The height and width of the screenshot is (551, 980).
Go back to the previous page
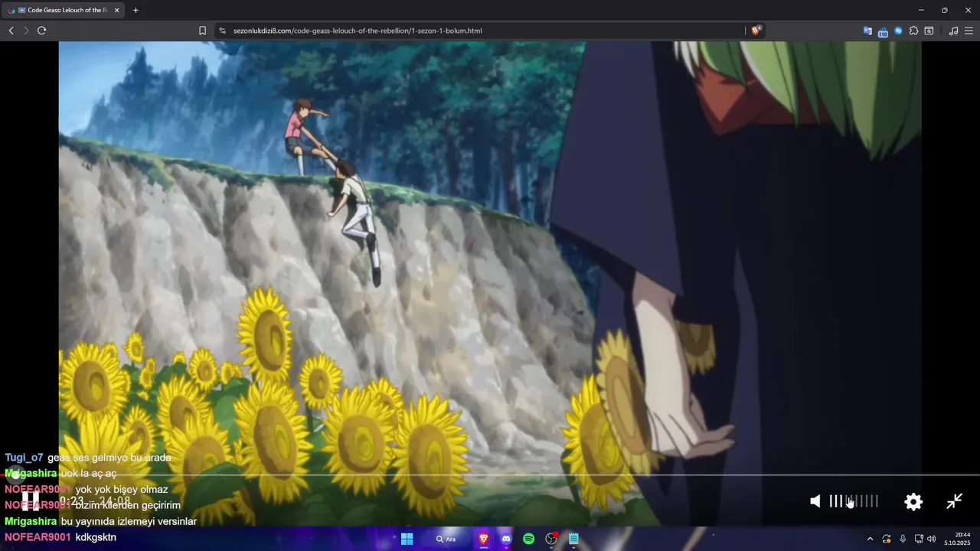(11, 31)
